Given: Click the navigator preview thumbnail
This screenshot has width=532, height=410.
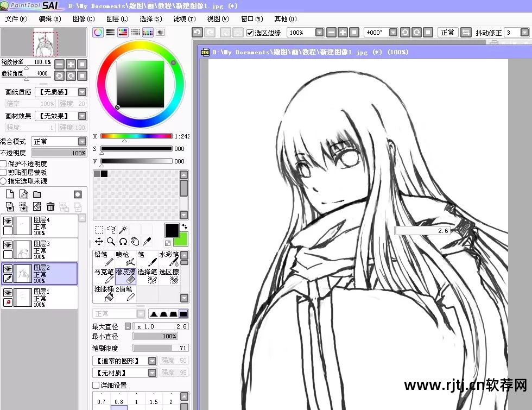Looking at the screenshot, I should [x=44, y=42].
